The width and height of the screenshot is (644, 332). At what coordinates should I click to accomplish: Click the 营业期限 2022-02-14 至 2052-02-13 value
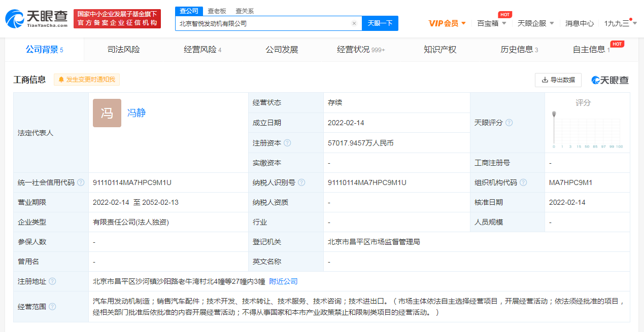coord(135,202)
